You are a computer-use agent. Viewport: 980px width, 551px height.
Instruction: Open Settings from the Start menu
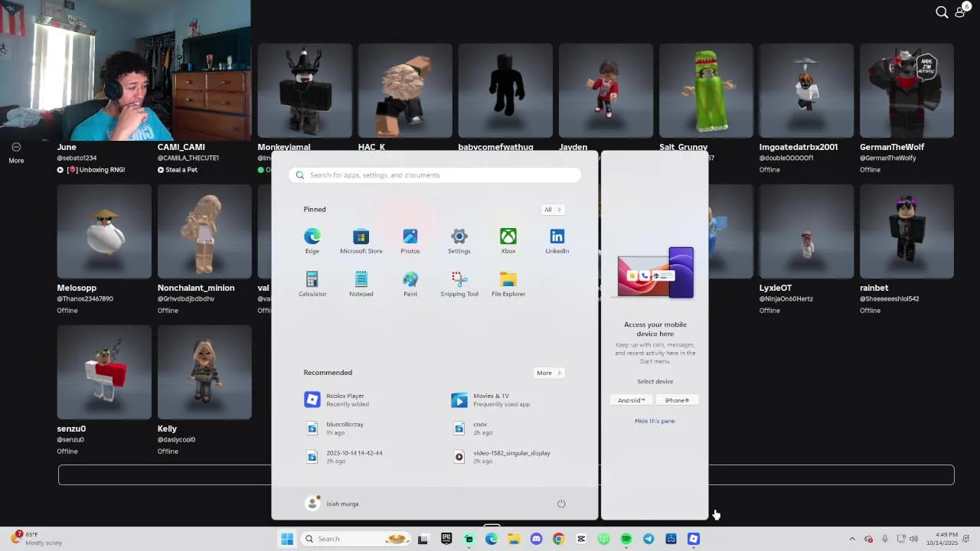[x=459, y=241]
